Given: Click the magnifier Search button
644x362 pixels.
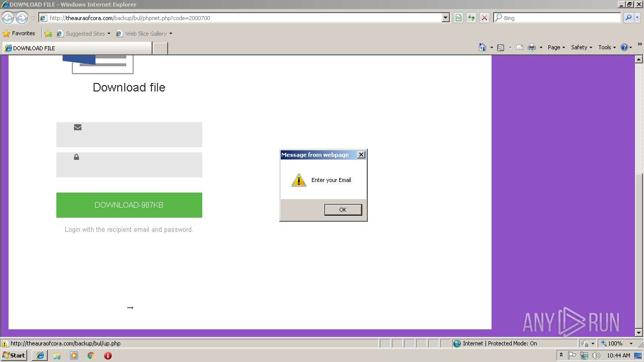Looking at the screenshot, I should (x=628, y=18).
